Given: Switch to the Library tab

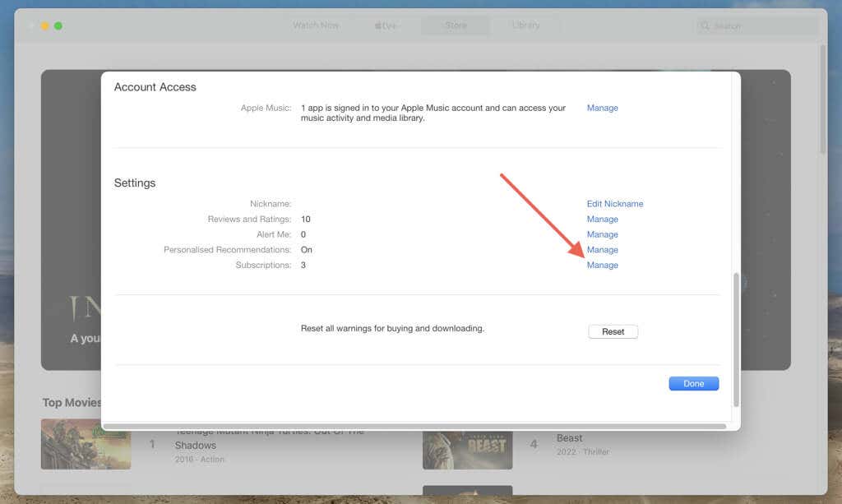Looking at the screenshot, I should [x=525, y=25].
